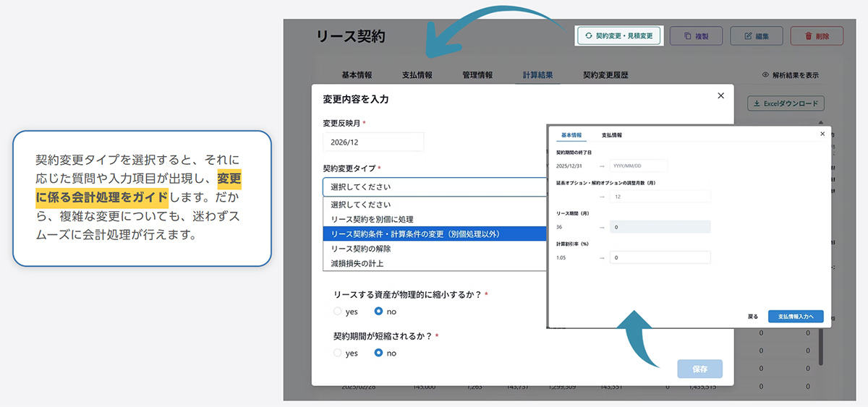Screen dimensions: 868x407
Task: Click the table vertical scrollbar at right
Action: [x=820, y=346]
